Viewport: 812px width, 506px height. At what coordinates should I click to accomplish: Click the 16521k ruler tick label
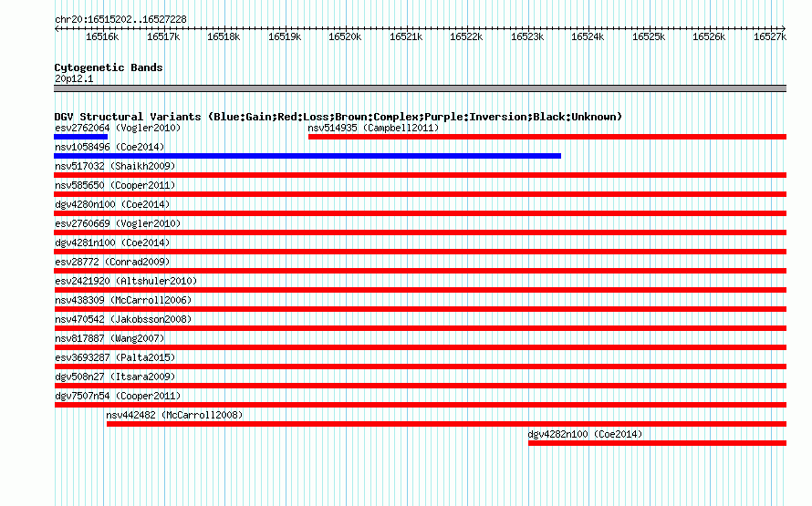[406, 36]
